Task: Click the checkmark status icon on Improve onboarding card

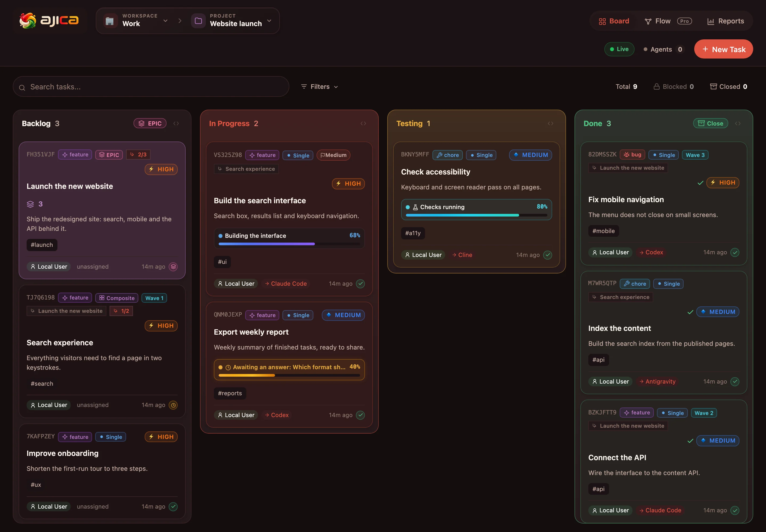Action: pyautogui.click(x=173, y=507)
